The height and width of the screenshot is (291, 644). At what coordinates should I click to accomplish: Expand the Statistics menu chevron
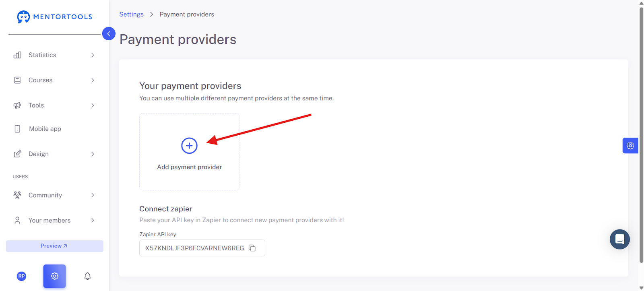(x=93, y=55)
